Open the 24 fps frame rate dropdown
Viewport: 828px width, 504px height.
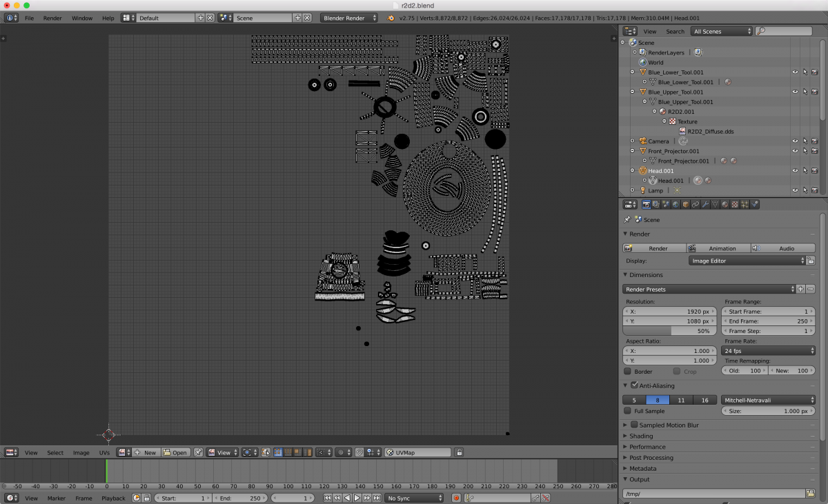coord(769,351)
